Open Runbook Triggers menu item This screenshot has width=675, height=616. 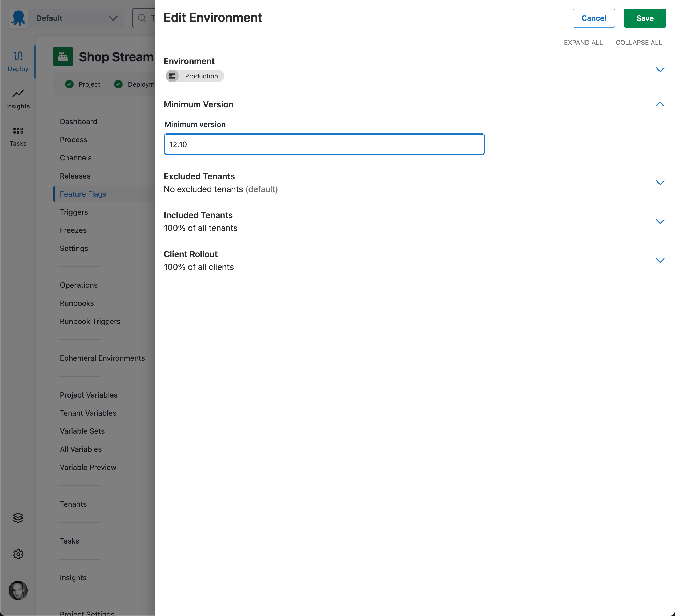(x=90, y=321)
